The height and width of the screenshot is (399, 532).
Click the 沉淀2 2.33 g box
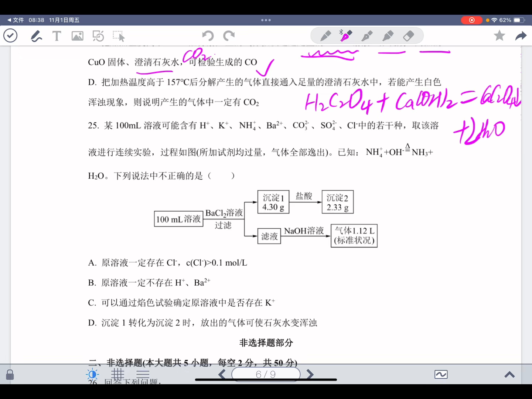coord(338,202)
